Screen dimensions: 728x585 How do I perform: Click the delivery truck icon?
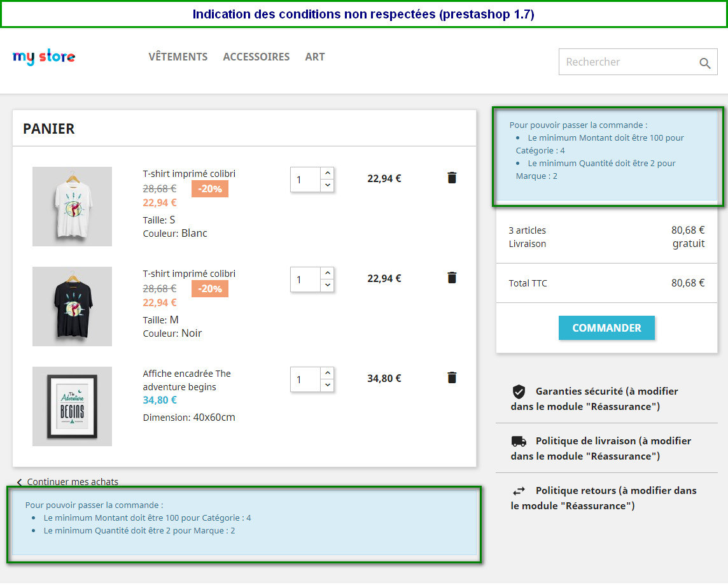(519, 441)
